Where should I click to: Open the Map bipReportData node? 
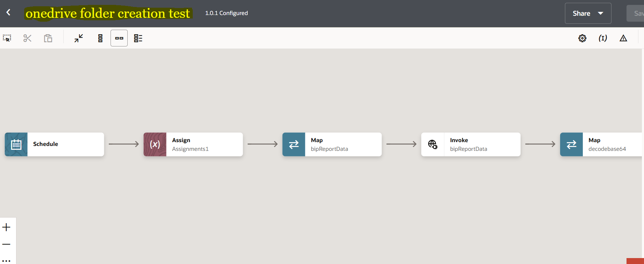coord(332,144)
